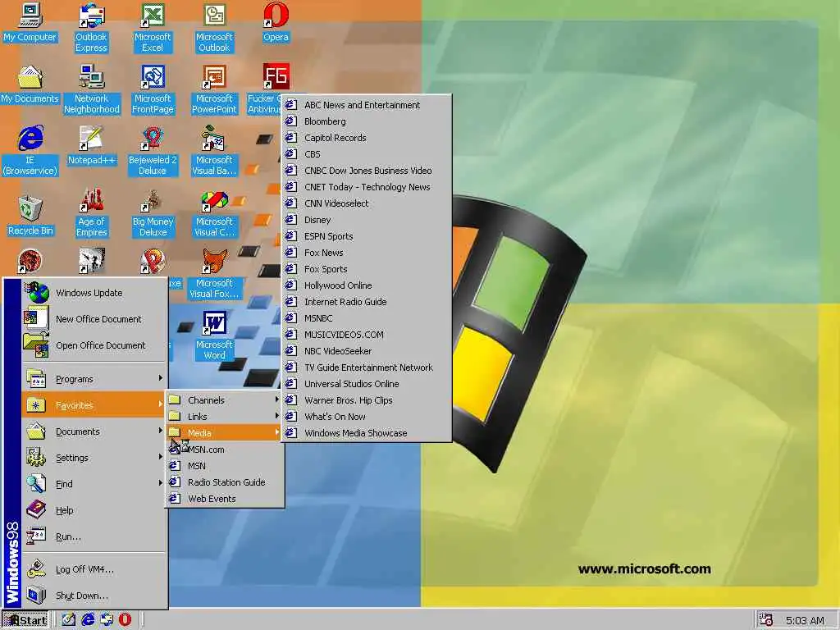This screenshot has height=630, width=840.
Task: Select the Microsoft Excel desktop shortcut
Action: [x=153, y=28]
